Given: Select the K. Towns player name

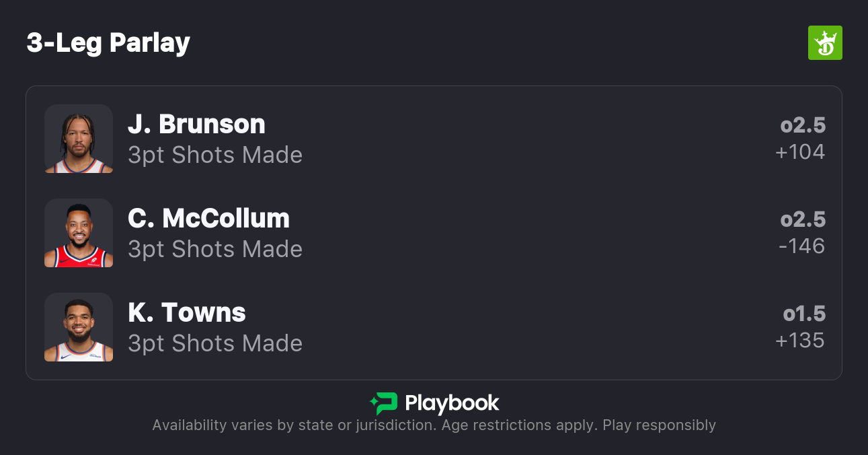Looking at the screenshot, I should coord(187,313).
